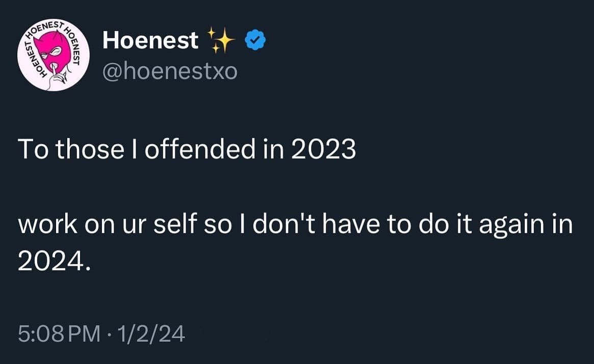This screenshot has height=364, width=594.
Task: Click the line mentioning 2024
Action: click(55, 262)
